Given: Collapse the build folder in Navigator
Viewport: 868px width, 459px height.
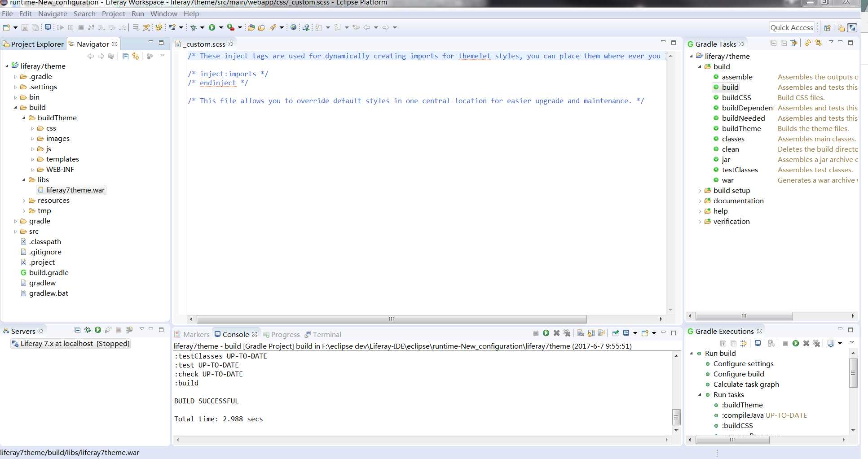Looking at the screenshot, I should point(15,108).
